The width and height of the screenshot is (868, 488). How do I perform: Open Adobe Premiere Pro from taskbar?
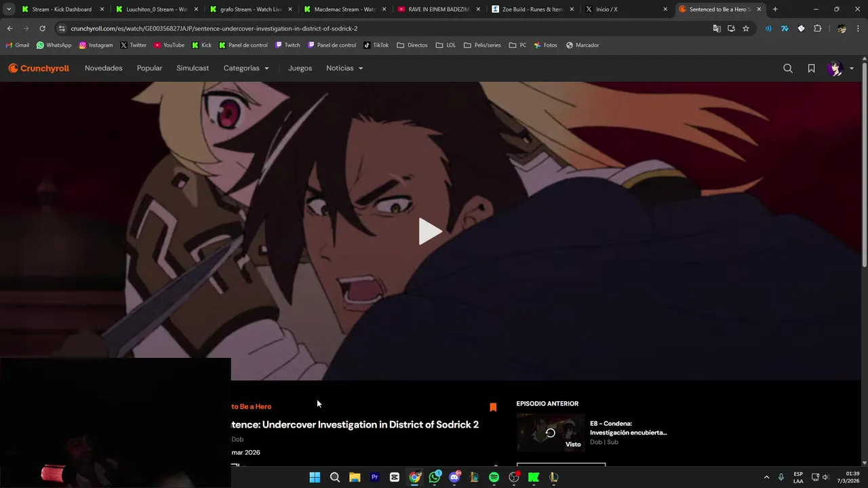pos(374,477)
